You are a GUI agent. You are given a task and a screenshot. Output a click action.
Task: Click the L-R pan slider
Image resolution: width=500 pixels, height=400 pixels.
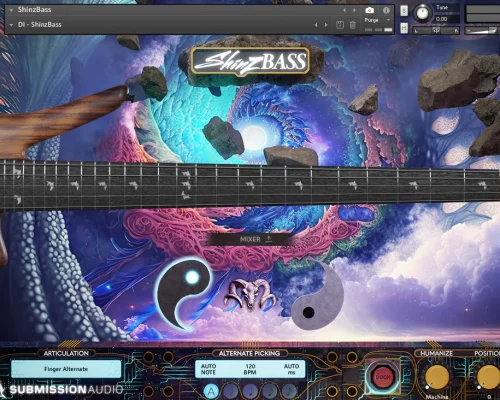[x=436, y=31]
